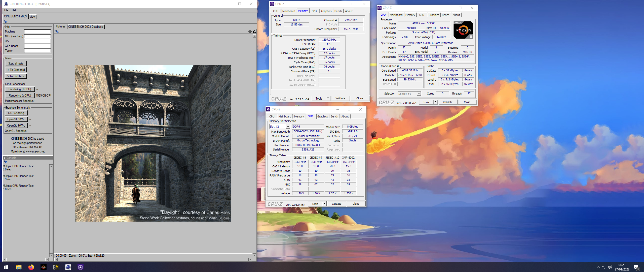Open File Explorer from the taskbar

tap(19, 267)
